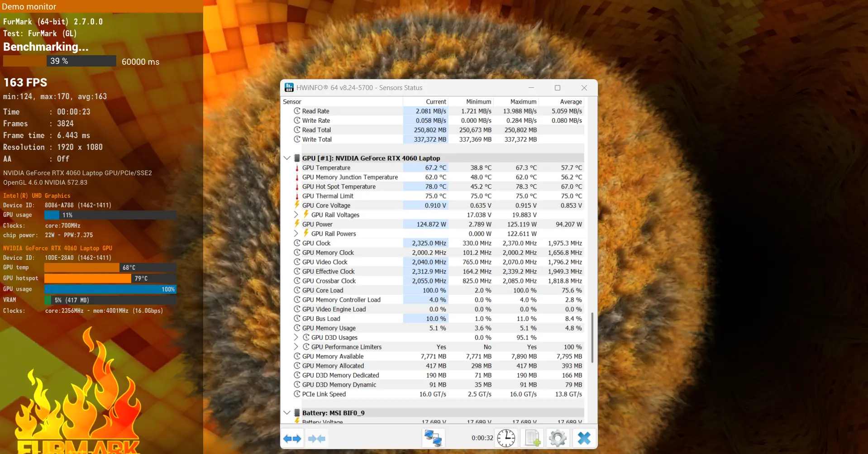Click the "163 FPS" readout in FurMark
This screenshot has width=868, height=454.
(25, 82)
